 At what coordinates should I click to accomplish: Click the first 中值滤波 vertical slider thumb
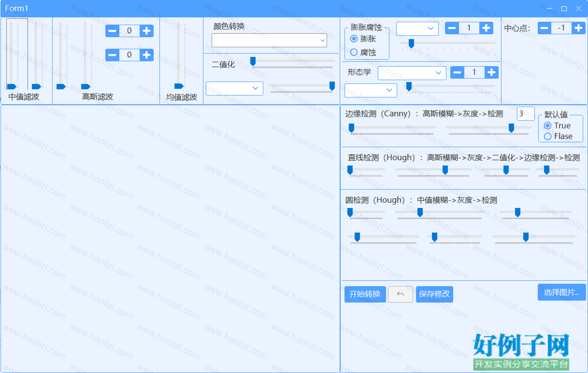[x=12, y=87]
